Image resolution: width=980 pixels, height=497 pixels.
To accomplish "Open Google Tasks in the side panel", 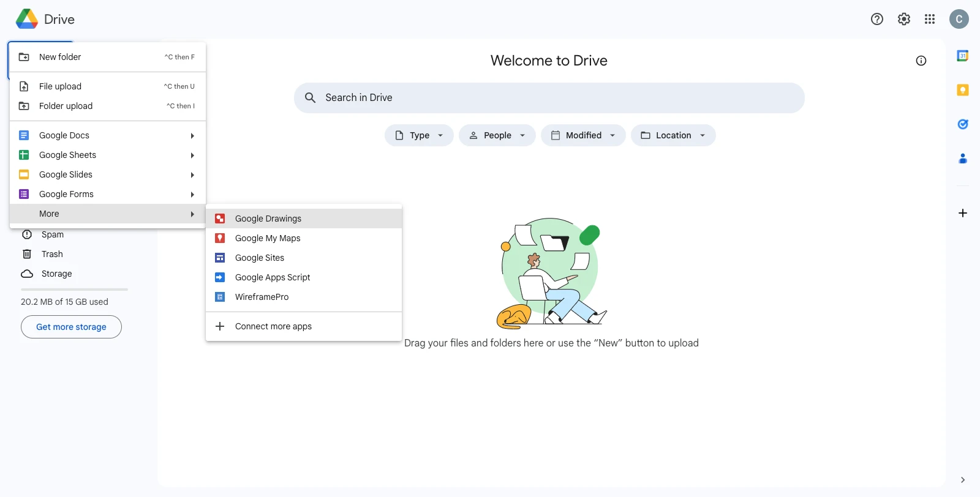I will click(963, 124).
